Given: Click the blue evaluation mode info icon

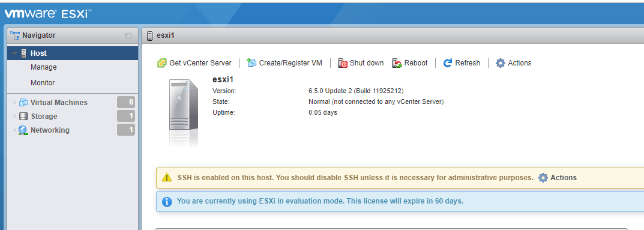Looking at the screenshot, I should click(166, 201).
